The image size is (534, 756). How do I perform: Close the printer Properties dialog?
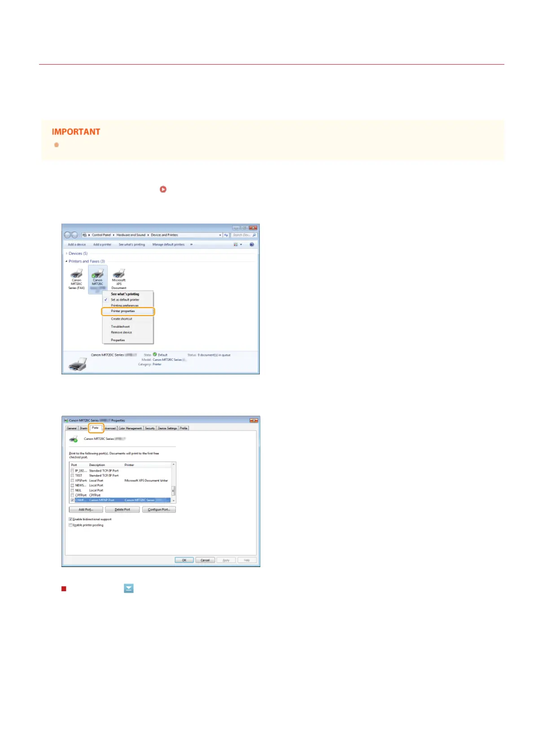(x=254, y=421)
